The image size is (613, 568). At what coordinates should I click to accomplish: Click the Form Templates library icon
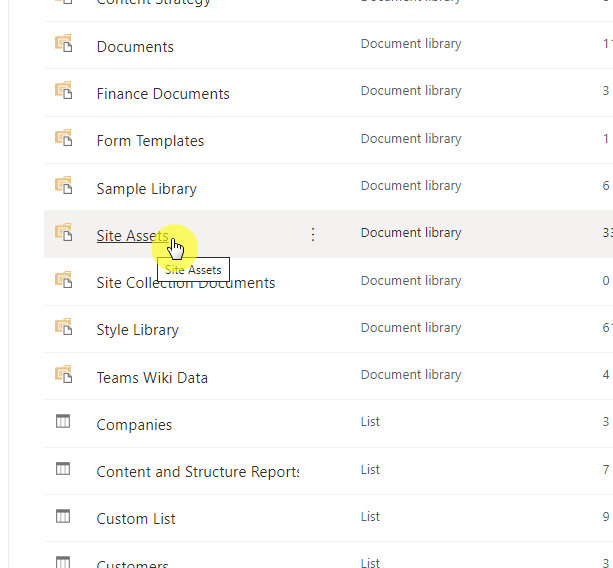point(63,138)
